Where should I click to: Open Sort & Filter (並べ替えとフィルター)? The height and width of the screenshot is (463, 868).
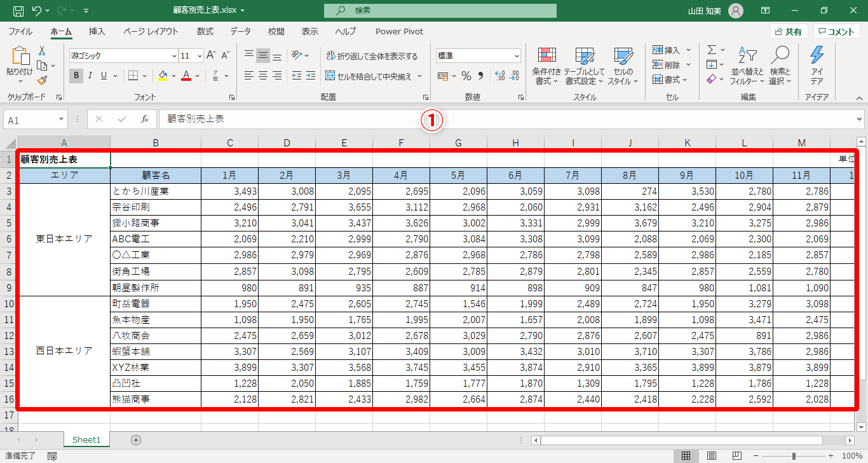(747, 66)
